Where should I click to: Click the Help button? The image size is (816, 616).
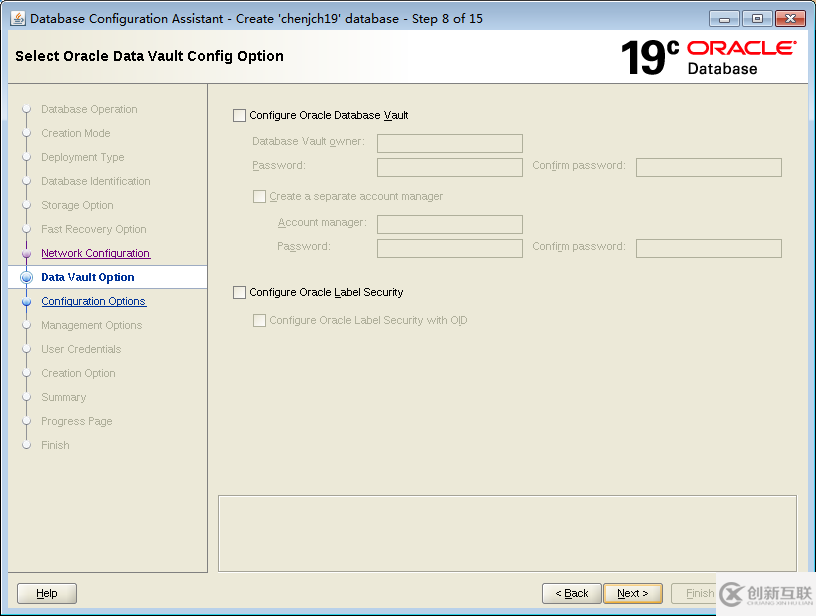tap(47, 593)
